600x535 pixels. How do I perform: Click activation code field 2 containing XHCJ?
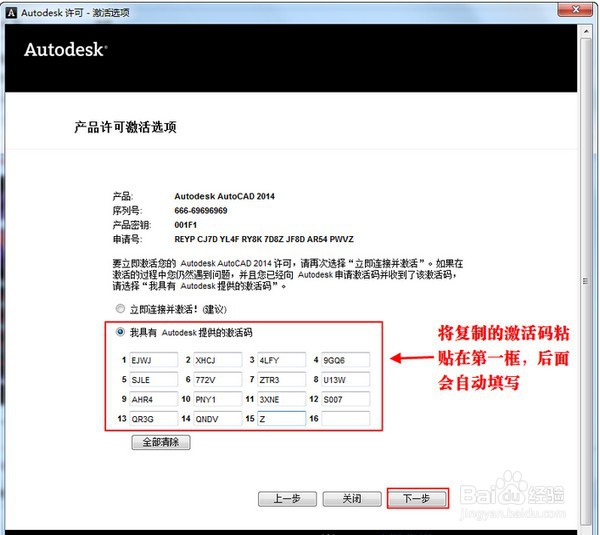[217, 360]
